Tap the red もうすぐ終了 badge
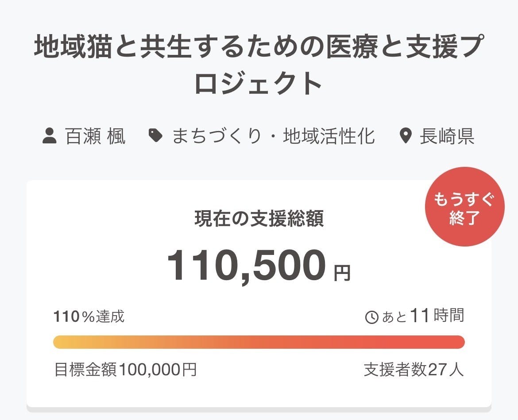This screenshot has height=420, width=518. click(464, 207)
